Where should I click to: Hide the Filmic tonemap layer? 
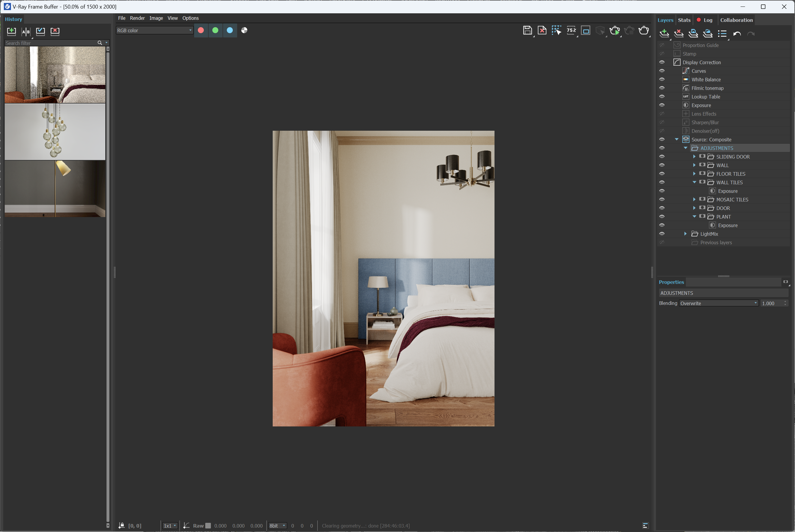click(662, 88)
